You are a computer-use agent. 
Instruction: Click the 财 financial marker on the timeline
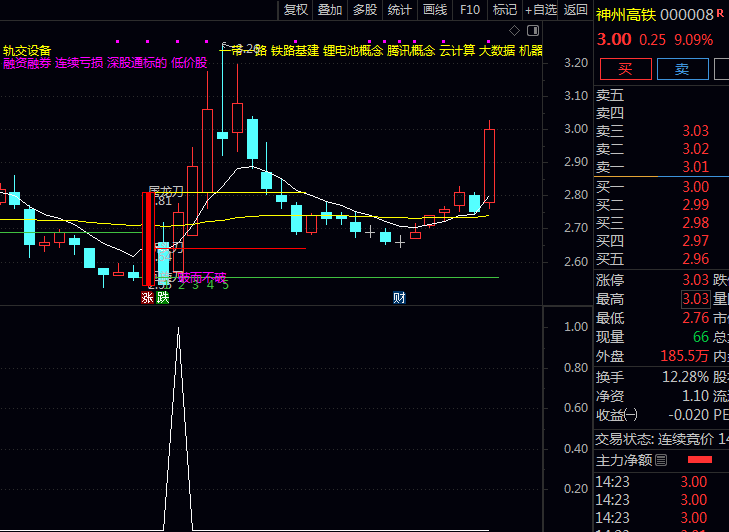(399, 297)
